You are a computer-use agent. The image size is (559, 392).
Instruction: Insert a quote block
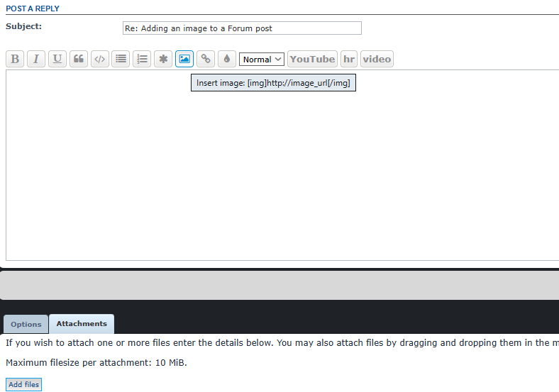click(79, 59)
